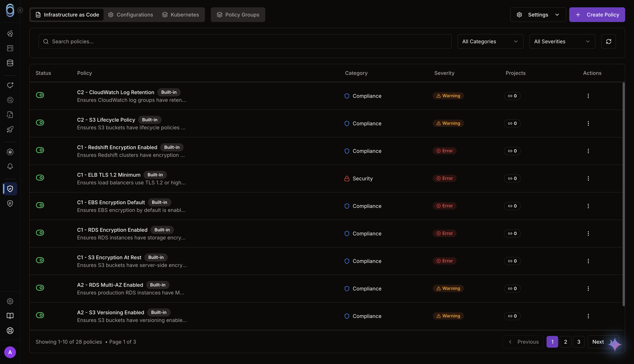Open the All Categories dropdown
The height and width of the screenshot is (364, 634).
pos(490,41)
